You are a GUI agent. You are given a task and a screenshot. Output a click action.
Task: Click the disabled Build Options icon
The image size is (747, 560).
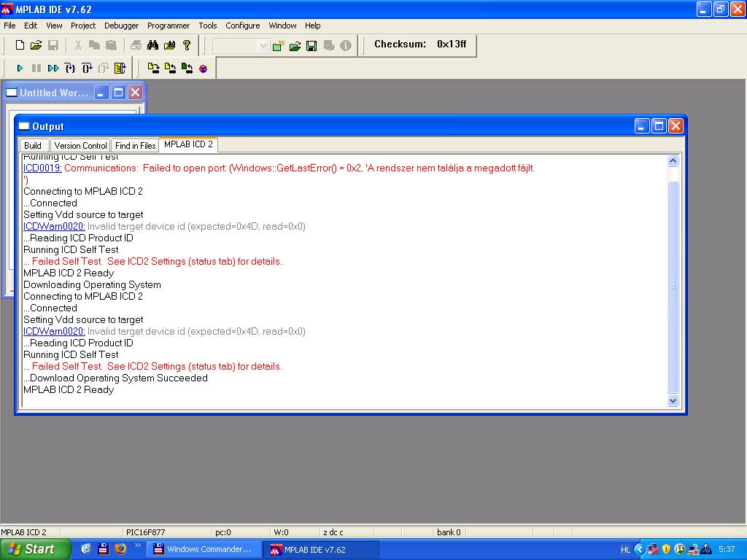click(329, 46)
